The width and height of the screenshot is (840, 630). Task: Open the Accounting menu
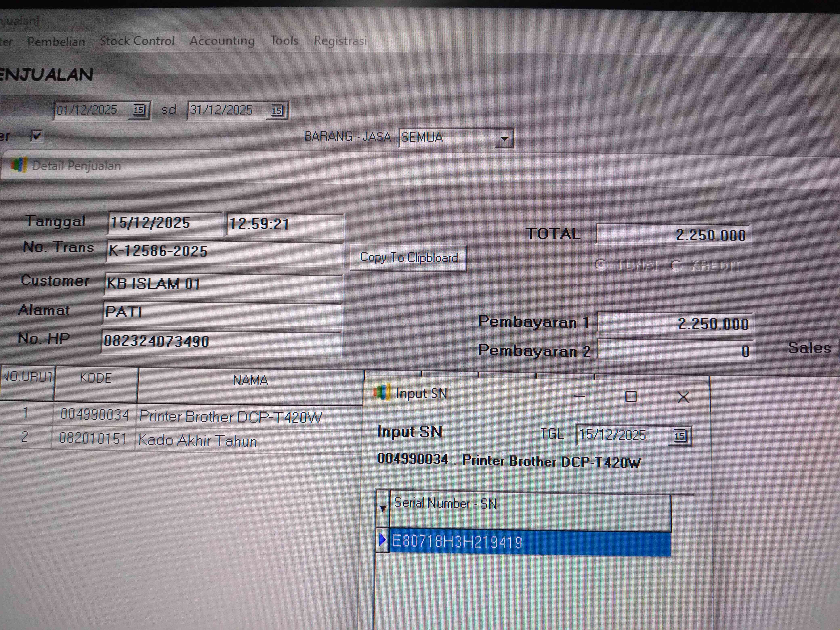pyautogui.click(x=222, y=40)
